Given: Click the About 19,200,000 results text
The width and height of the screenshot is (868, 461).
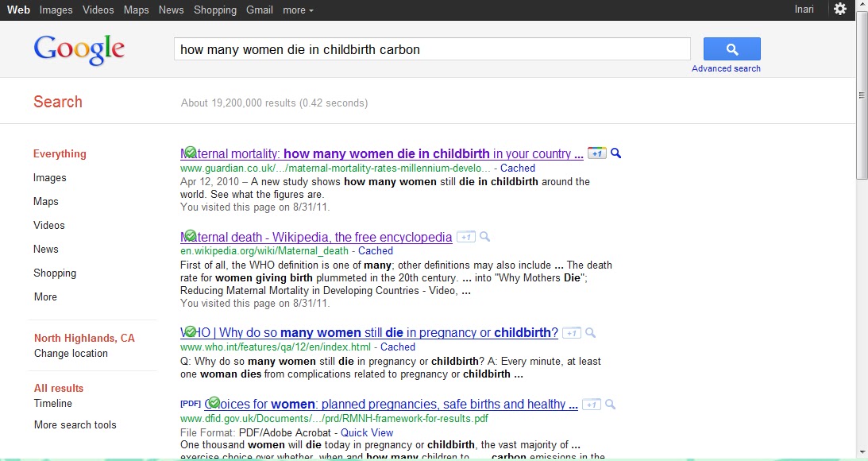Looking at the screenshot, I should [274, 103].
